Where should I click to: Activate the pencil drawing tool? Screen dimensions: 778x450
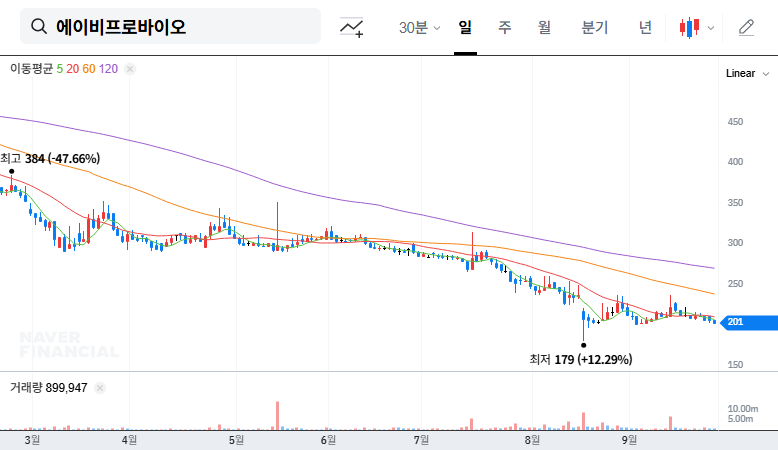[x=746, y=27]
